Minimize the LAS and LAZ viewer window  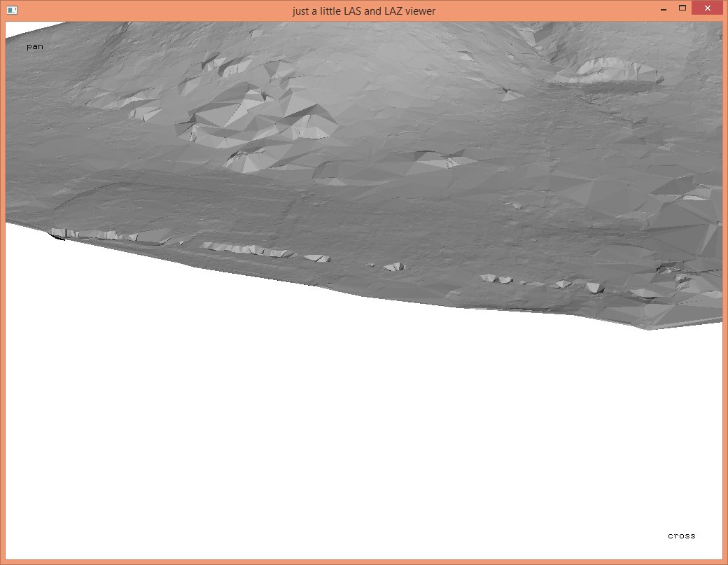662,10
